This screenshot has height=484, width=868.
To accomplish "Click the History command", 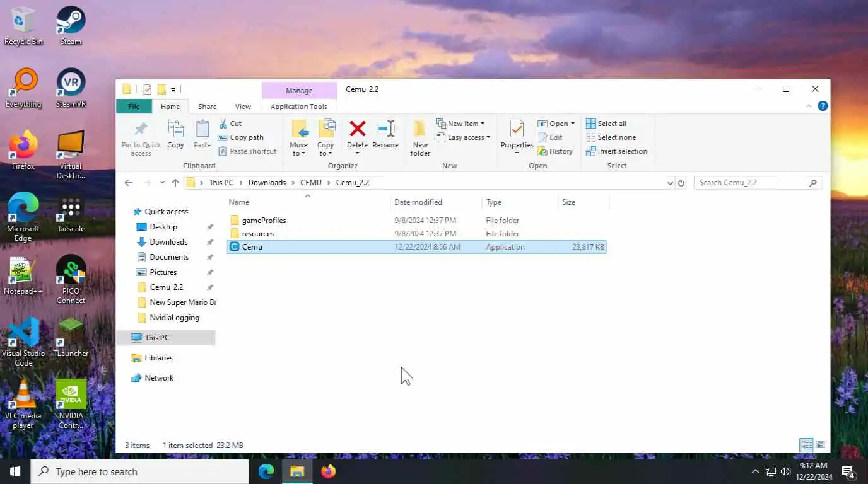I will point(555,151).
